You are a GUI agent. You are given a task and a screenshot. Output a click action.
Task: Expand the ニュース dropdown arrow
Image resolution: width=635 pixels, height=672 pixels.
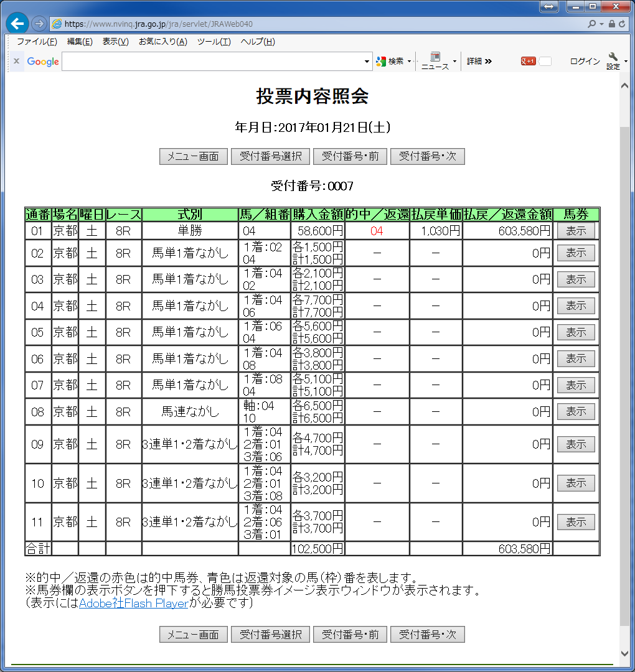click(x=454, y=61)
